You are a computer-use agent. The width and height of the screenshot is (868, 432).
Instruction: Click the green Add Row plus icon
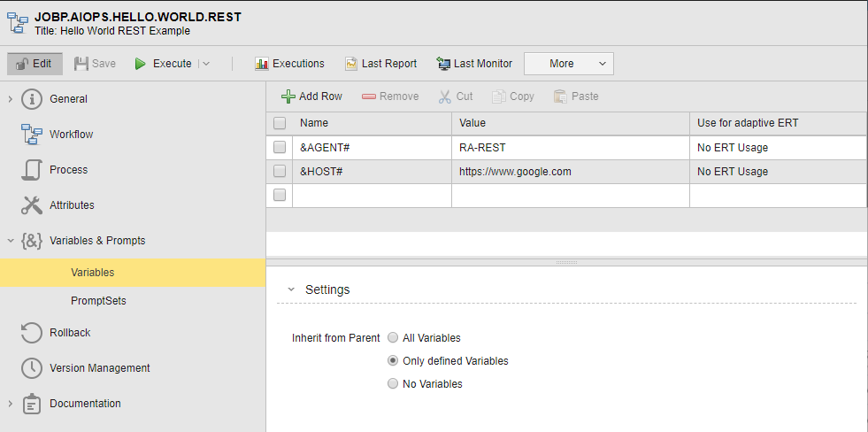288,96
